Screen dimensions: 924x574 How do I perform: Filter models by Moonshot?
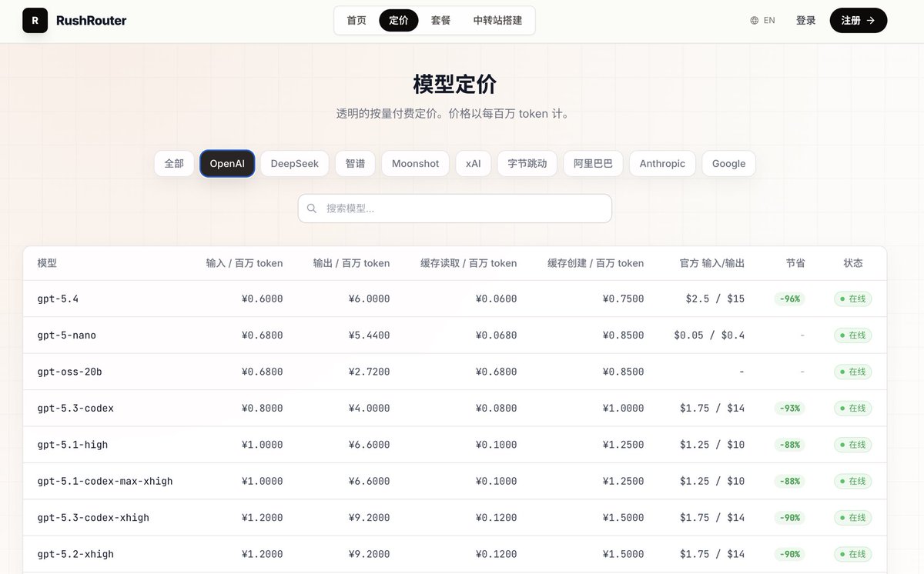tap(415, 164)
